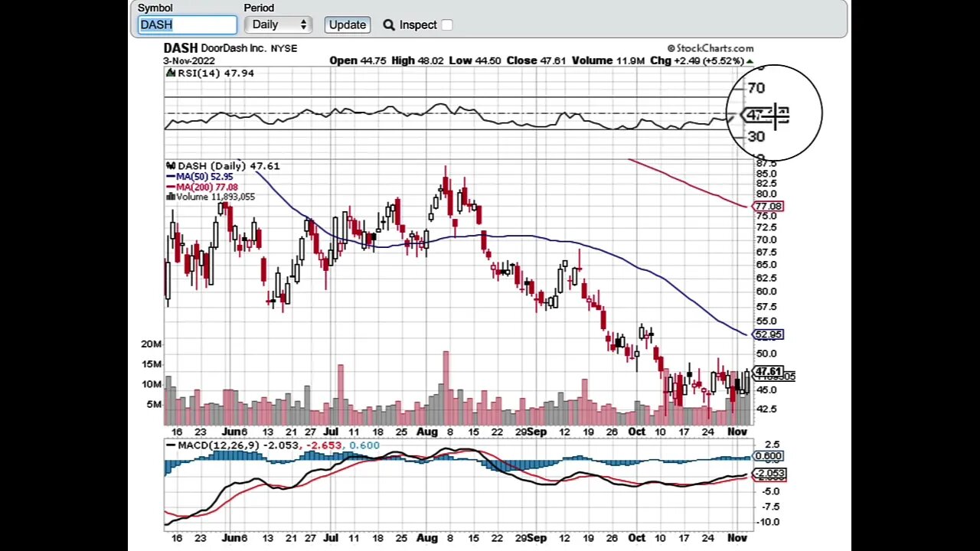Click the Chg +2.49 (+5.52%) value

[701, 60]
